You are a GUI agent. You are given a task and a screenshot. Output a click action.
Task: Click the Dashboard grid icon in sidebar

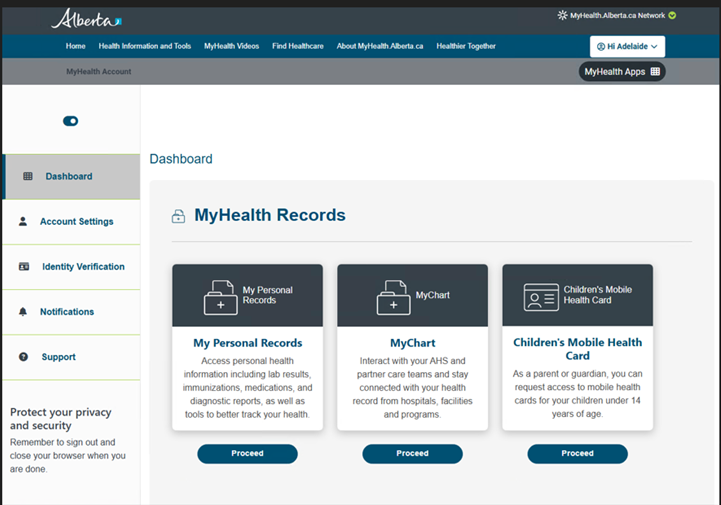click(x=28, y=176)
